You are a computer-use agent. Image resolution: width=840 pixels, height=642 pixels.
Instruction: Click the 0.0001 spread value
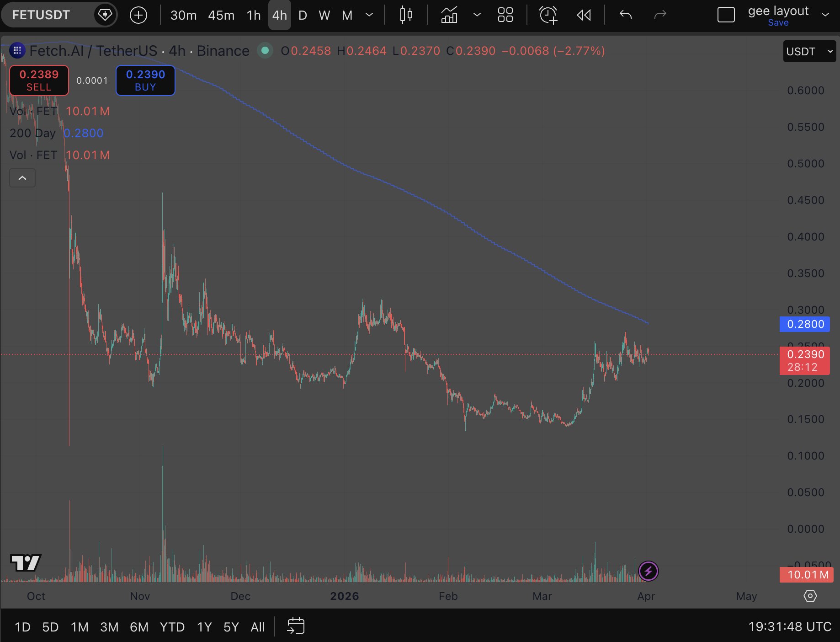click(92, 81)
